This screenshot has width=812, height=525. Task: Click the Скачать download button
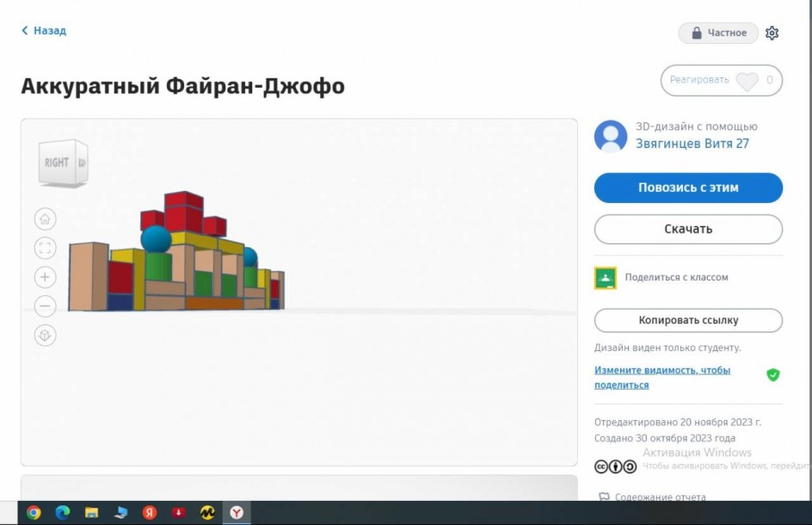(x=688, y=229)
